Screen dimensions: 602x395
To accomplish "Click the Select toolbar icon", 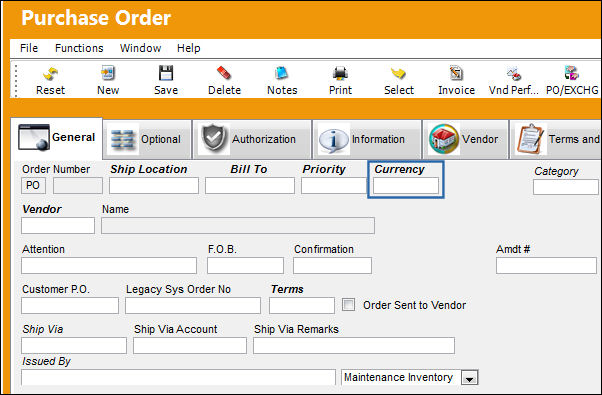I will (398, 73).
